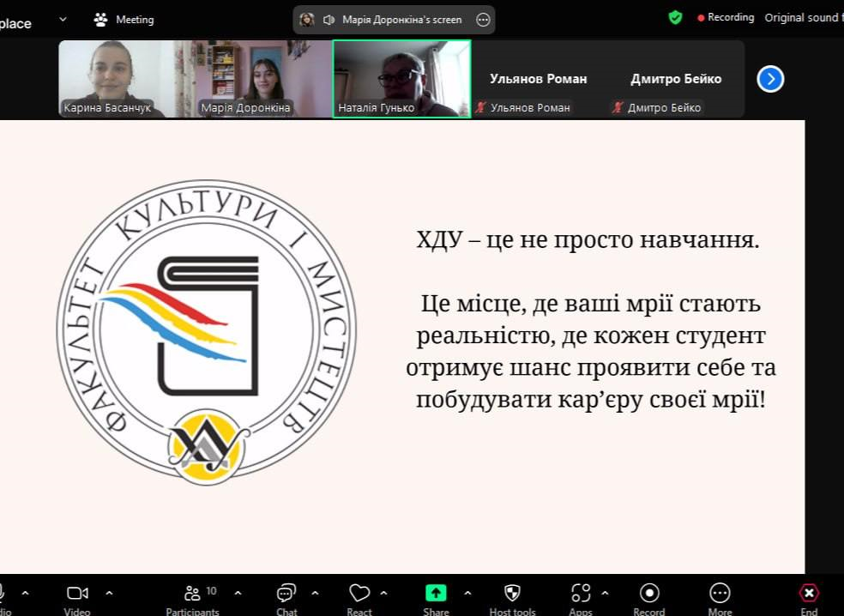Select Наталія Гунько video thumbnail
This screenshot has width=844, height=616.
[402, 79]
